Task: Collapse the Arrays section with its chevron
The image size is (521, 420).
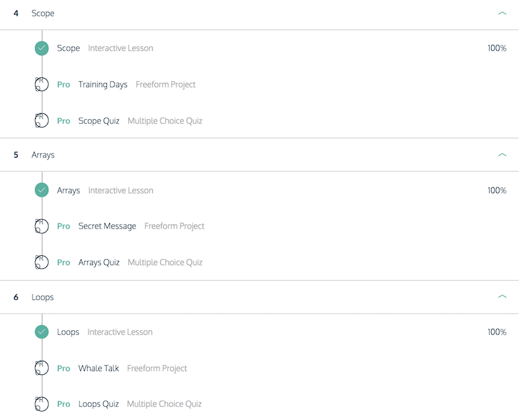Action: point(502,155)
